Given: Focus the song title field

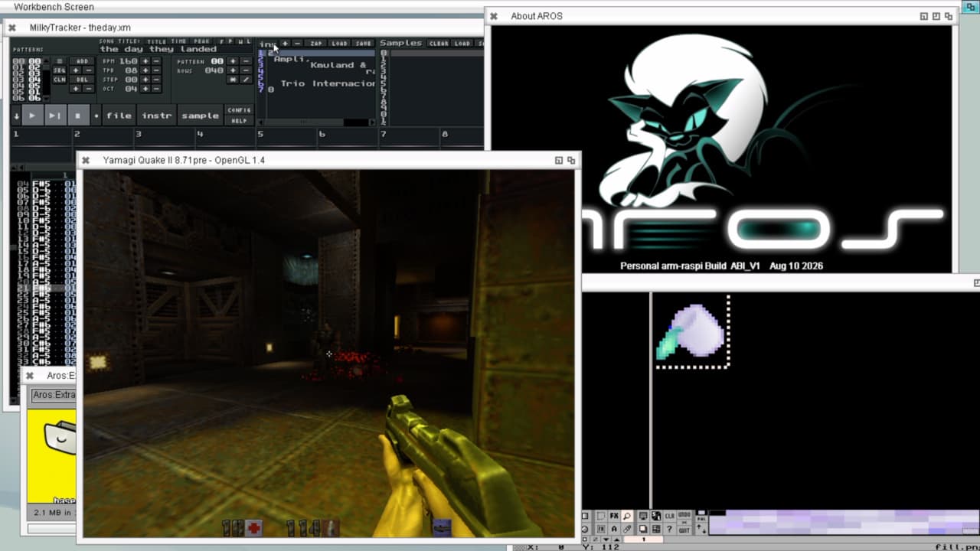Looking at the screenshot, I should 175,49.
